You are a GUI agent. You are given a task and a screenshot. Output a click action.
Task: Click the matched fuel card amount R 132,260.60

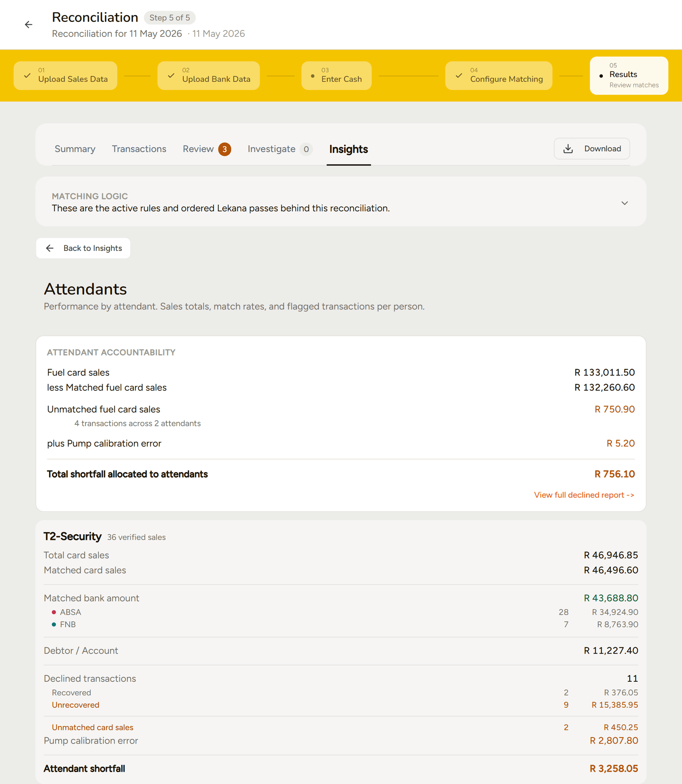tap(604, 387)
